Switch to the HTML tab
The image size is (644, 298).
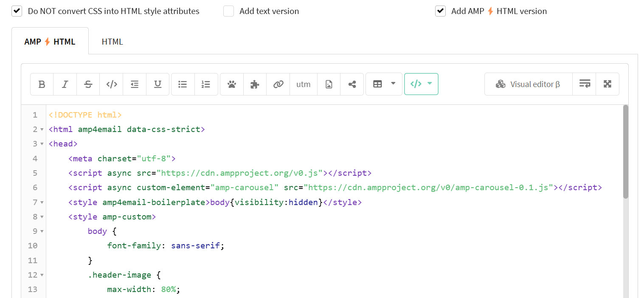[112, 41]
